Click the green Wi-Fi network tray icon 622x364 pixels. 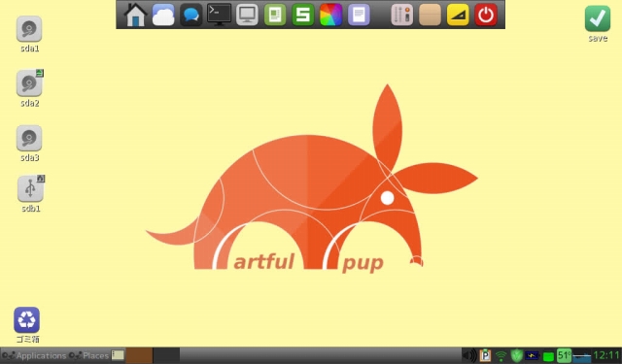(x=501, y=356)
